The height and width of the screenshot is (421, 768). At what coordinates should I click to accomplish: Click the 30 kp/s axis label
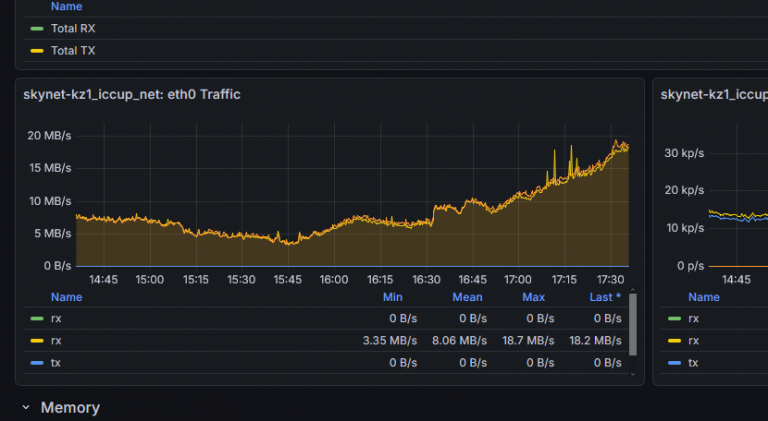(684, 153)
